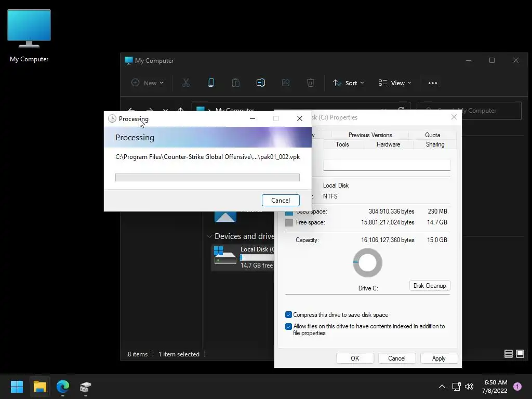Switch to details view layout icon
532x399 pixels.
pyautogui.click(x=508, y=354)
